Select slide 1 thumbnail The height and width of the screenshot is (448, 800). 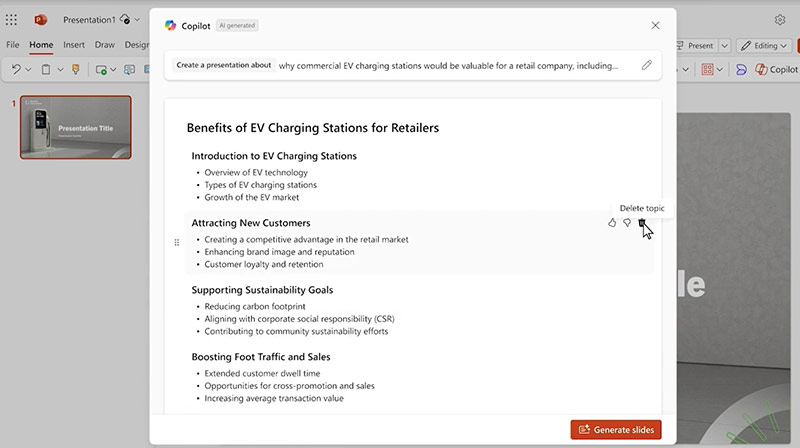(x=76, y=128)
